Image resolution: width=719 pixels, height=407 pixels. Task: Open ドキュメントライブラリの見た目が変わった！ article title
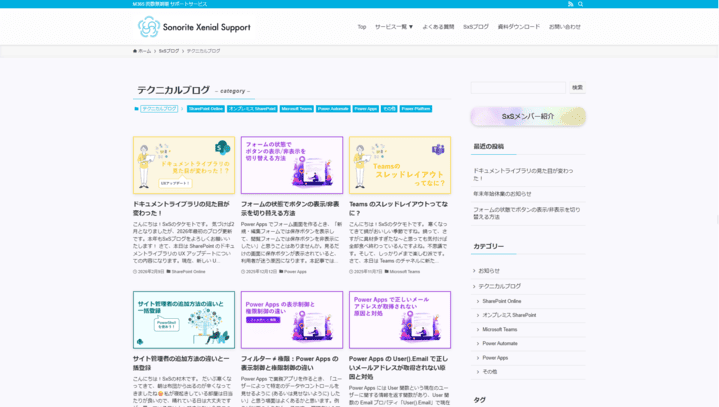pos(181,209)
